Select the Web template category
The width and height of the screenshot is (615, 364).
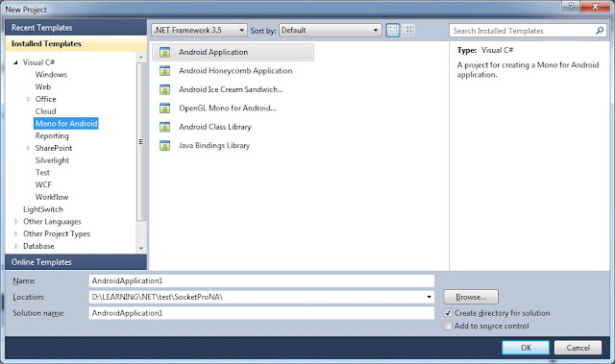43,86
